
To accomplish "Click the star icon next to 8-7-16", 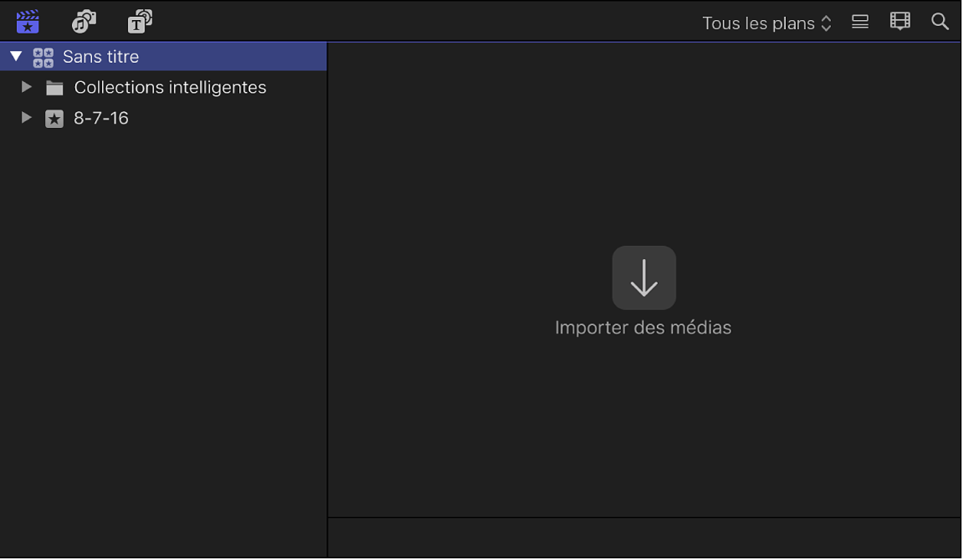I will coord(53,118).
